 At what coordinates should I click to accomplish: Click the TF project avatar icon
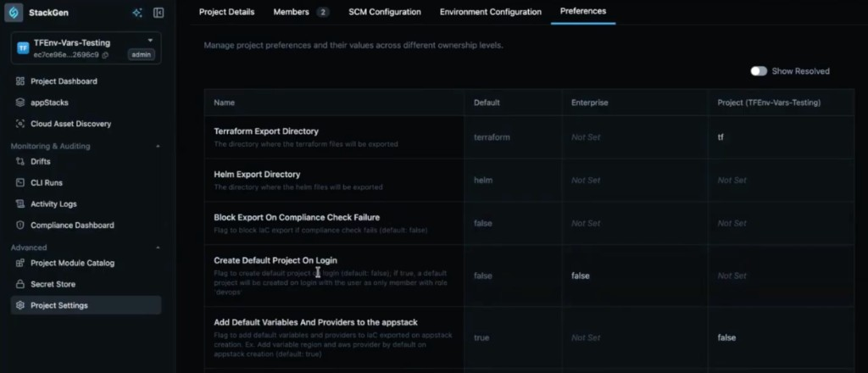coord(23,48)
